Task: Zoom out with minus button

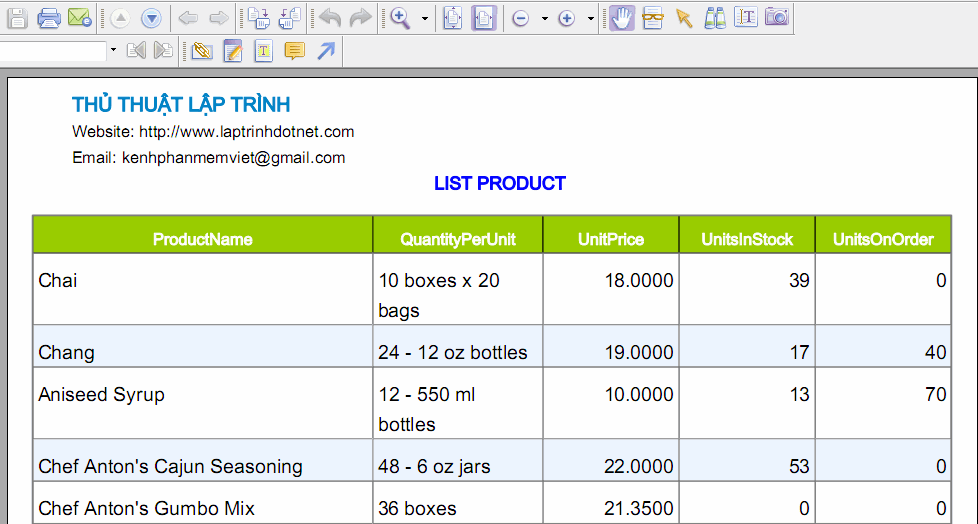Action: point(520,19)
